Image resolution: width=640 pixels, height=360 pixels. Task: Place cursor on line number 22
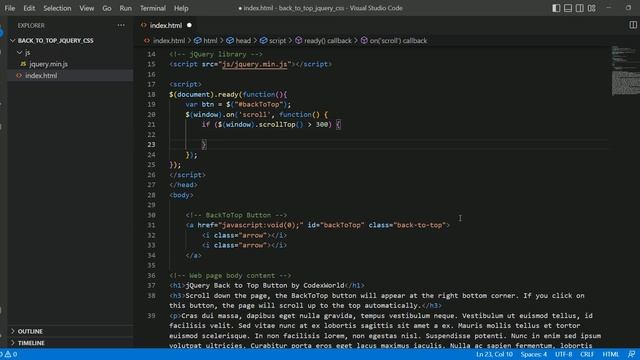pyautogui.click(x=151, y=135)
